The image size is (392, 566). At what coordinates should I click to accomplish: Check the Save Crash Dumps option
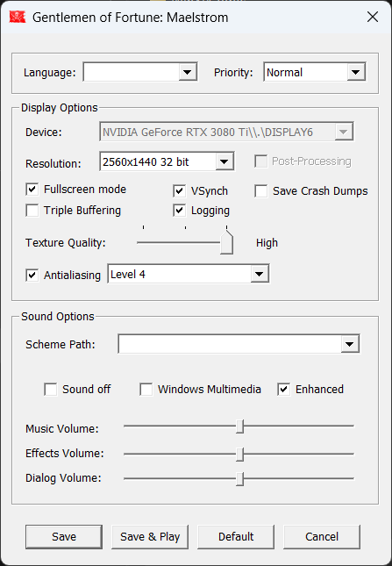point(261,191)
